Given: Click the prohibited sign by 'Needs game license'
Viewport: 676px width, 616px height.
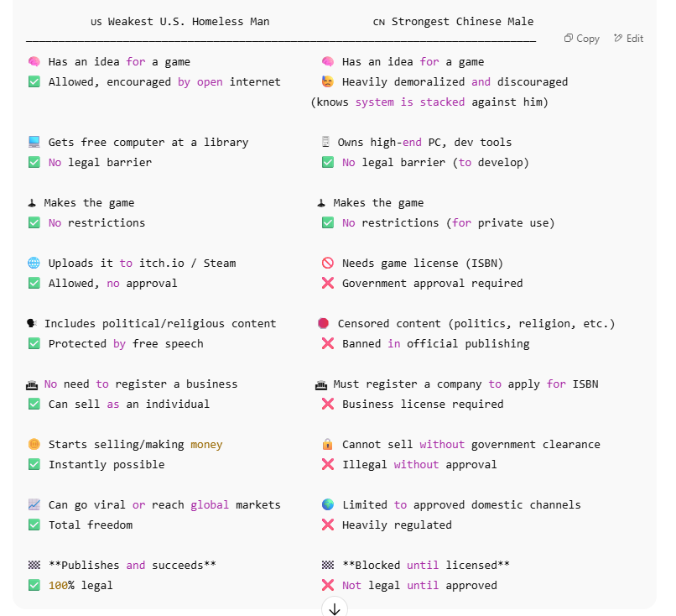Looking at the screenshot, I should point(328,263).
